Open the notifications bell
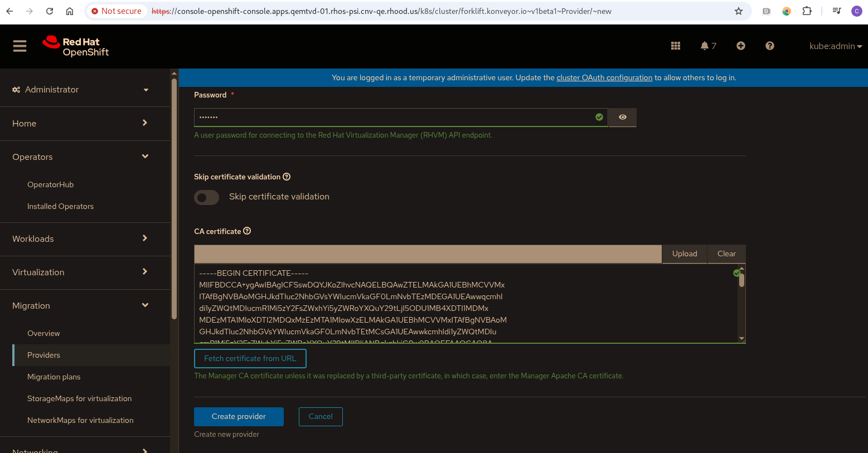Image resolution: width=868 pixels, height=453 pixels. 708,46
